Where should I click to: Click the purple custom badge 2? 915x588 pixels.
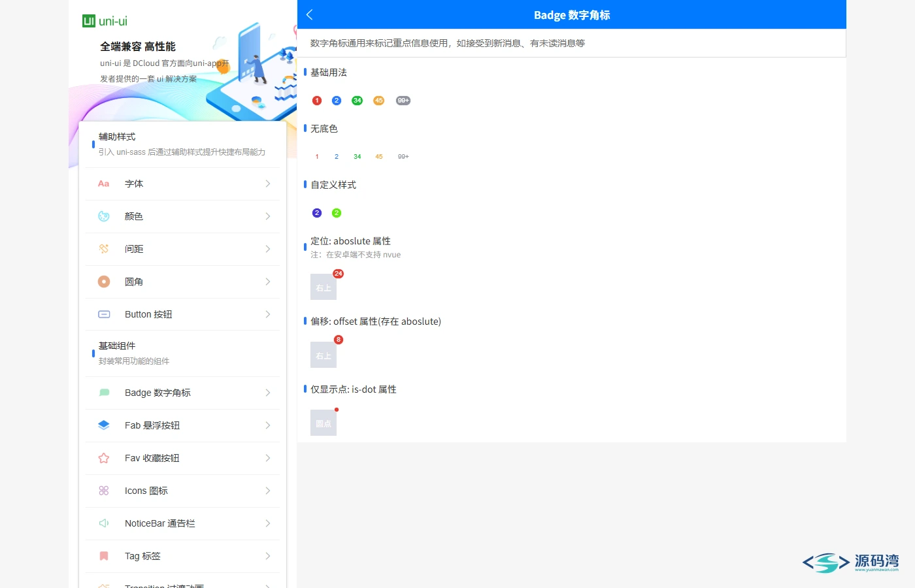pos(317,213)
